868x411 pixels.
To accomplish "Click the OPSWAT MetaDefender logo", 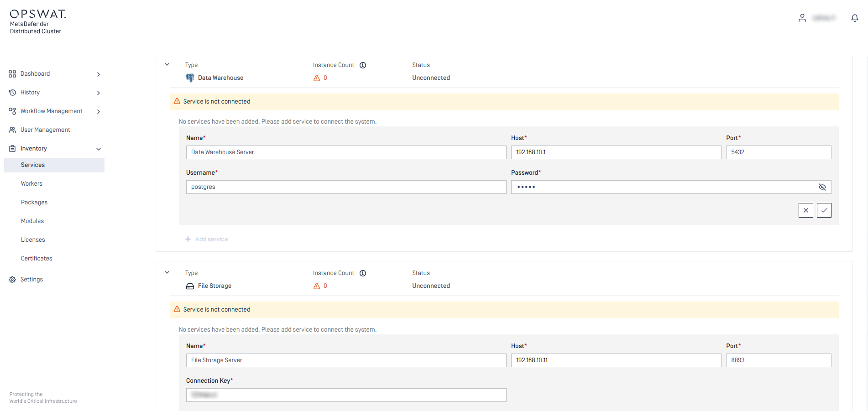I will pos(38,21).
